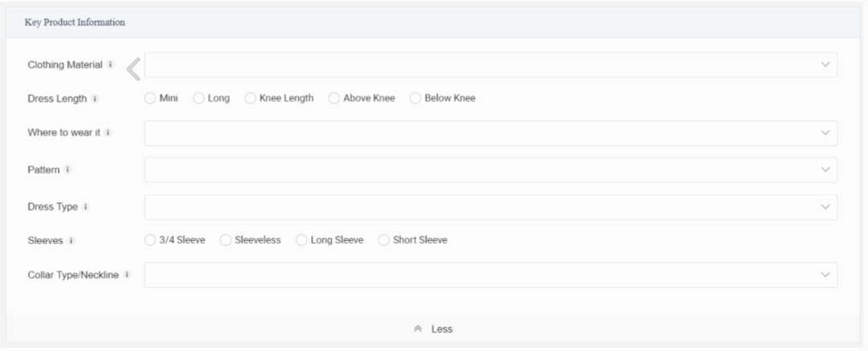This screenshot has width=868, height=351.
Task: Click the Pattern info icon
Action: coord(68,169)
